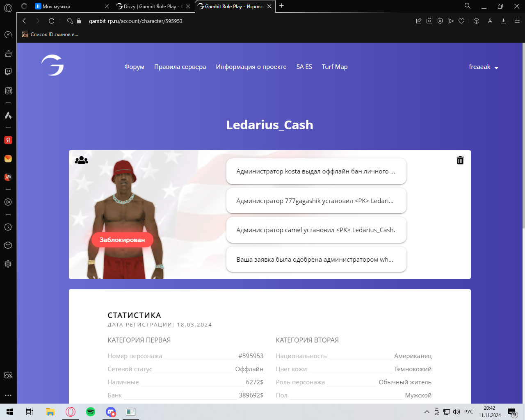Screen dimensions: 525x420
Task: Open Twitch from the Opera sidebar
Action: point(8,72)
